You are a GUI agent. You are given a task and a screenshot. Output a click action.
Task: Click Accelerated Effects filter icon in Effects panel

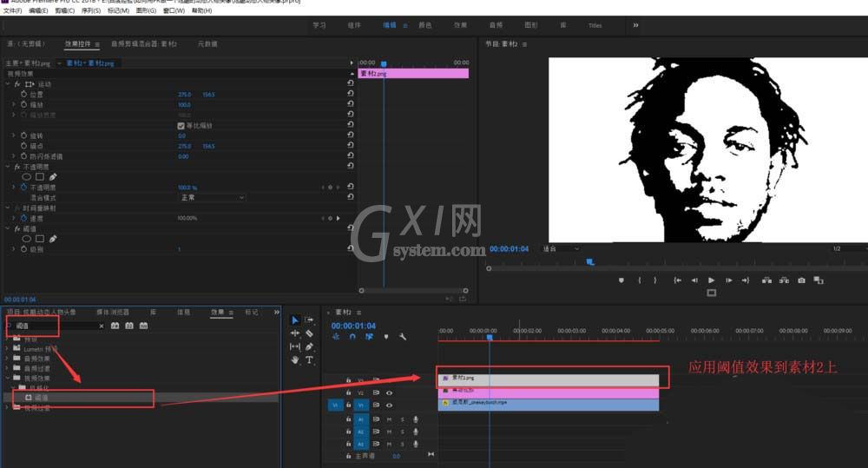pyautogui.click(x=115, y=326)
